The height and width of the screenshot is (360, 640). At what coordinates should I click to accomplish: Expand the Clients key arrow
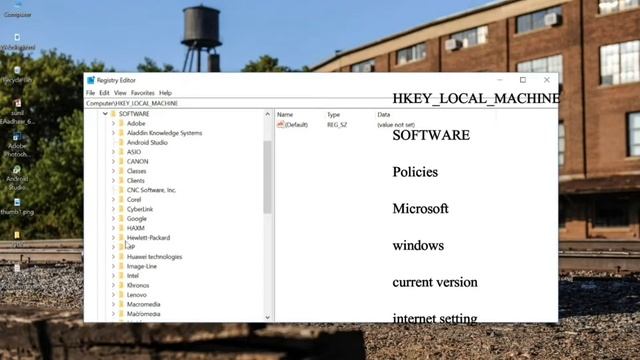[113, 180]
